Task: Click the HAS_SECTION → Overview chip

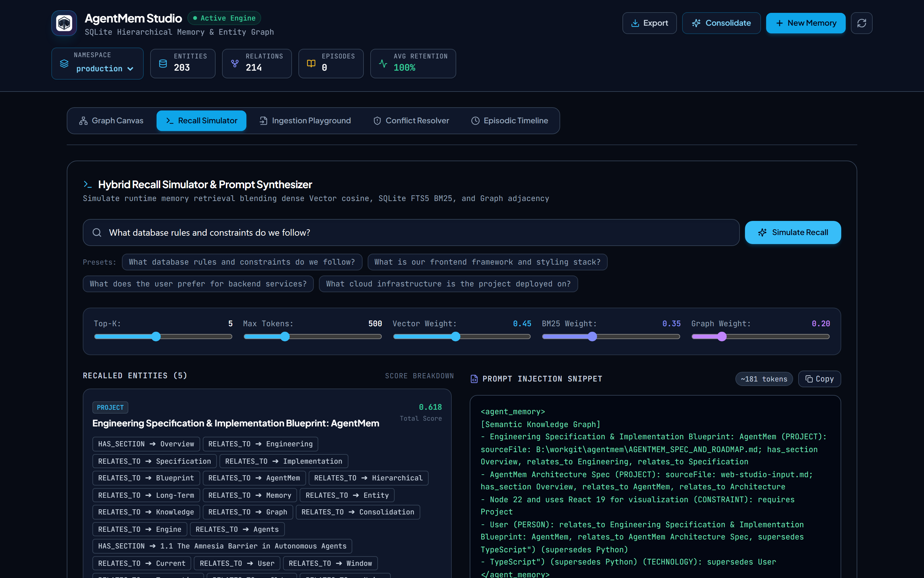Action: (x=146, y=444)
